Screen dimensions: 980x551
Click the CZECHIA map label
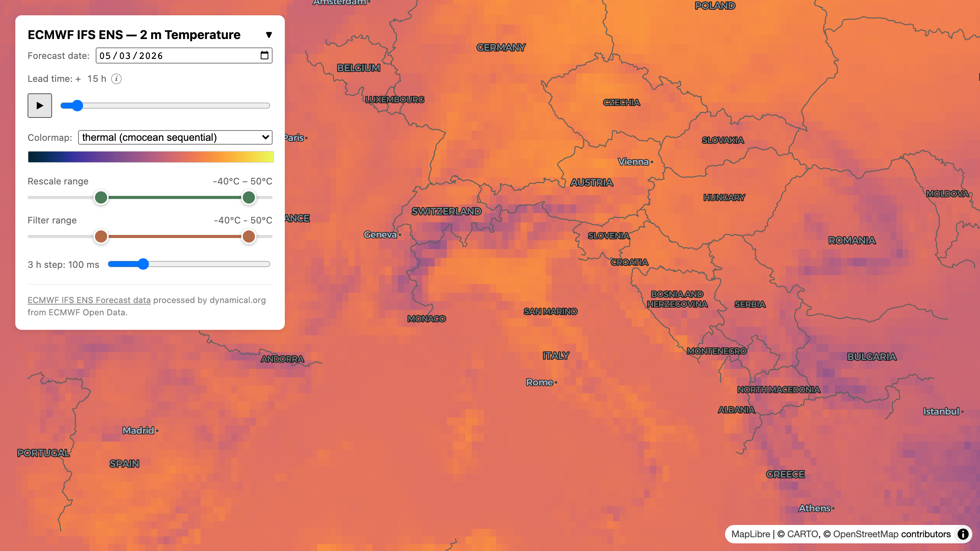tap(621, 102)
